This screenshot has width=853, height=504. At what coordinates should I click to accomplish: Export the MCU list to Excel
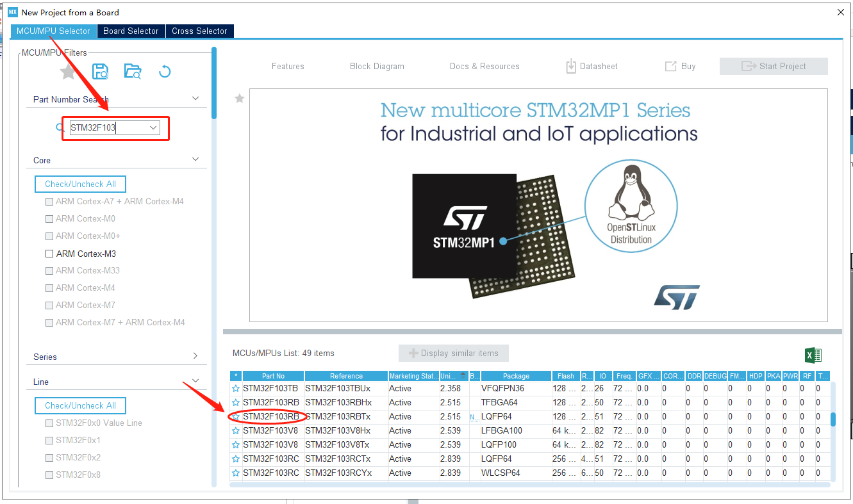click(813, 354)
